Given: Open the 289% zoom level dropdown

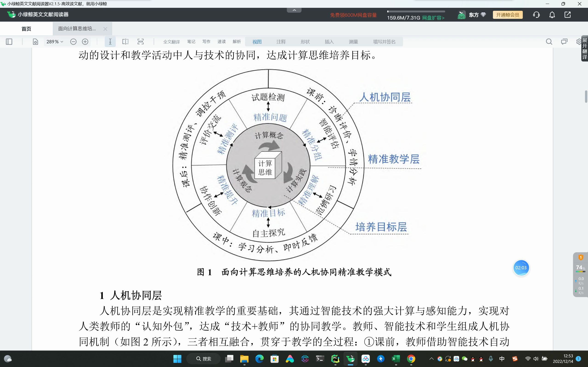Looking at the screenshot, I should 55,42.
